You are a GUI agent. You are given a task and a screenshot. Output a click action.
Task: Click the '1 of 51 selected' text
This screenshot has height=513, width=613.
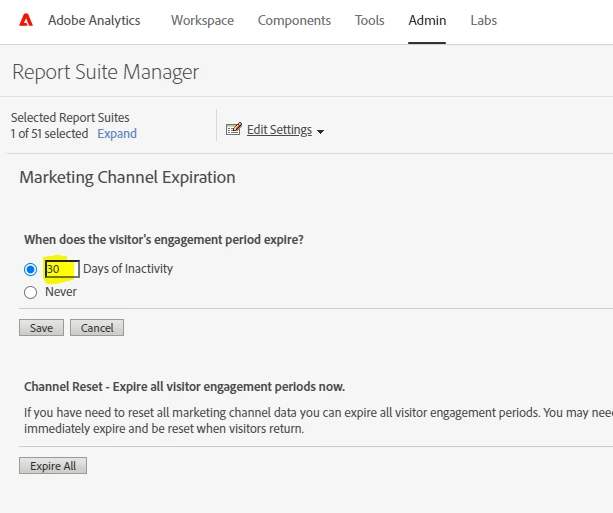coord(50,134)
